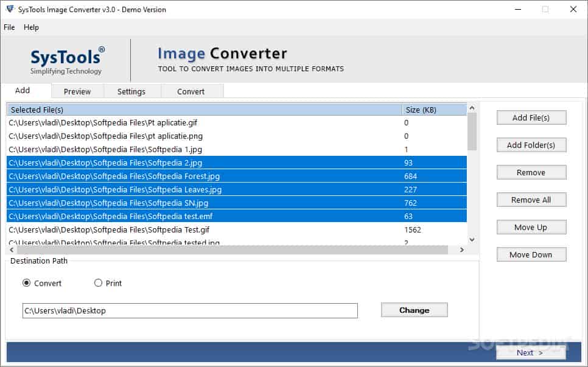Click the vertical scrollbar thumb of file list
The width and height of the screenshot is (588, 367).
[x=472, y=131]
